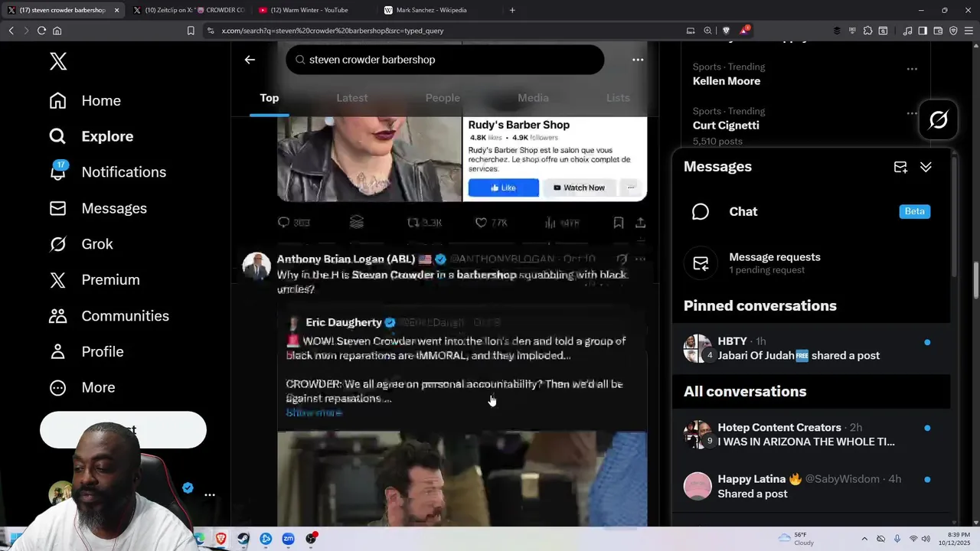Open the Crowder video thumbnail
Image resolution: width=980 pixels, height=551 pixels.
(462, 478)
